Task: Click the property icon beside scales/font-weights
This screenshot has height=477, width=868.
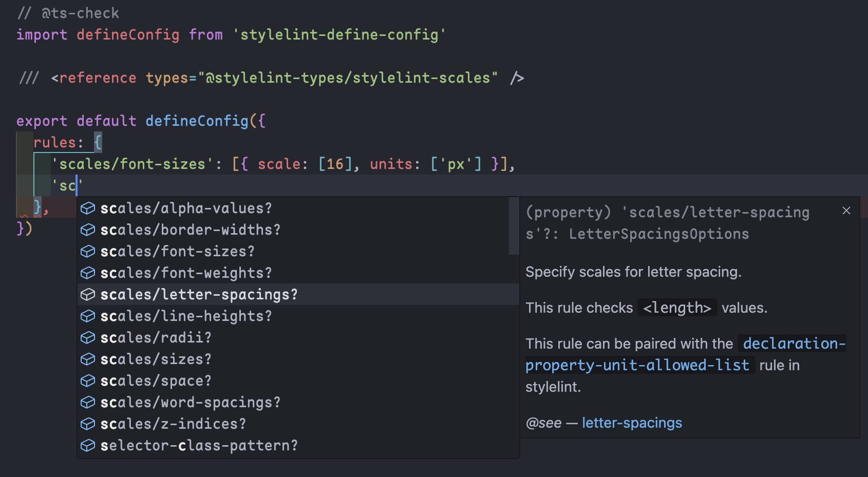Action: (x=88, y=273)
